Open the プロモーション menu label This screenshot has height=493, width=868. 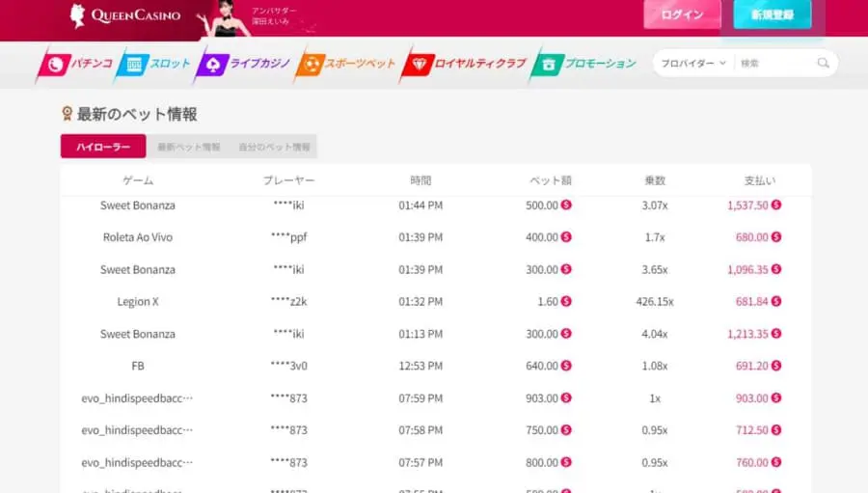(600, 63)
